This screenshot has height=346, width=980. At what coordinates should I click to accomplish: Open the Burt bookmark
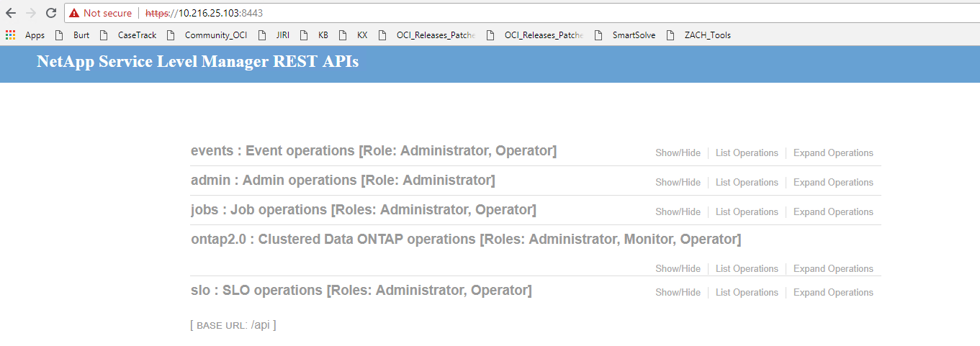coord(74,35)
